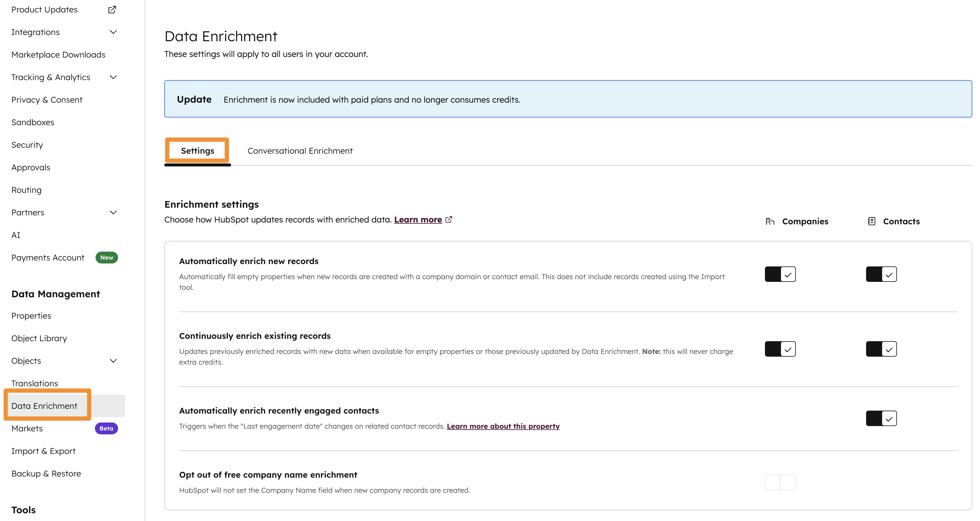Click 'Continuously enrich existing records' heading
Viewport: 980px width, 521px height.
pos(255,336)
